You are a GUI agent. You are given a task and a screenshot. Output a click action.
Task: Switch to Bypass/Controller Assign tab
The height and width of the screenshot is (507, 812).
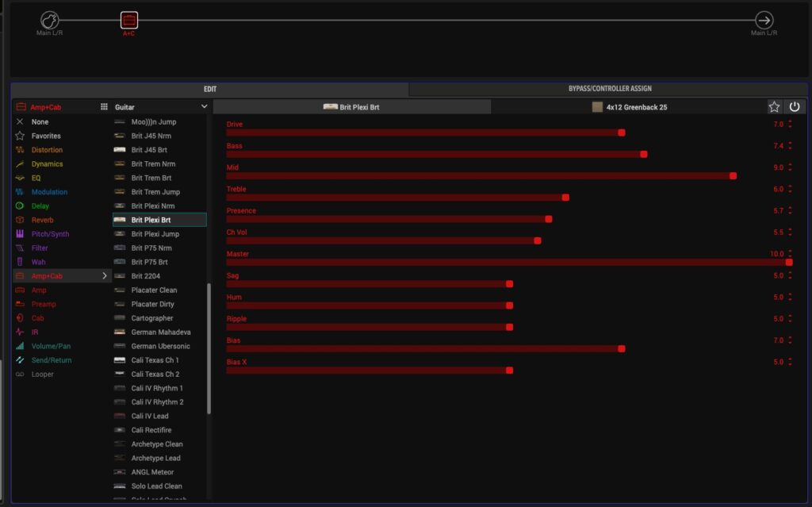point(609,89)
